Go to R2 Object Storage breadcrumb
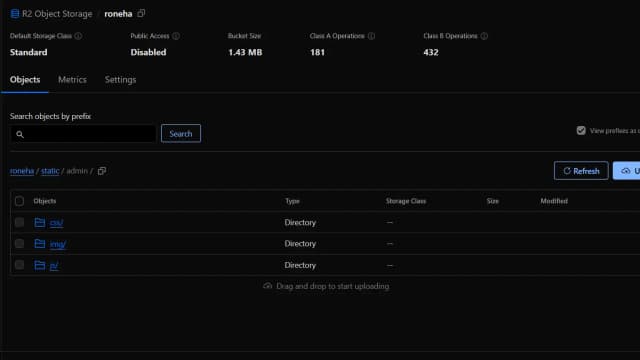 [x=57, y=14]
